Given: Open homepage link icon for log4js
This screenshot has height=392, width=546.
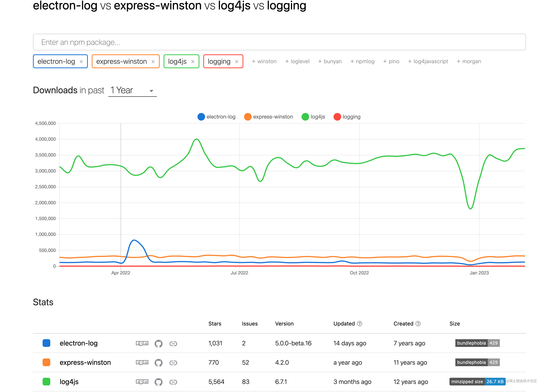Looking at the screenshot, I should coord(173,382).
